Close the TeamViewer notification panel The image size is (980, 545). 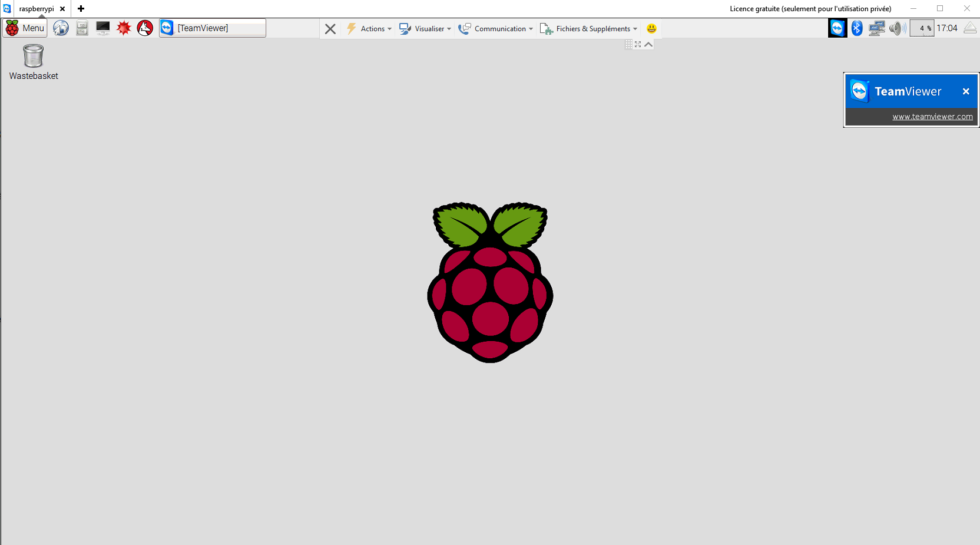pyautogui.click(x=966, y=91)
